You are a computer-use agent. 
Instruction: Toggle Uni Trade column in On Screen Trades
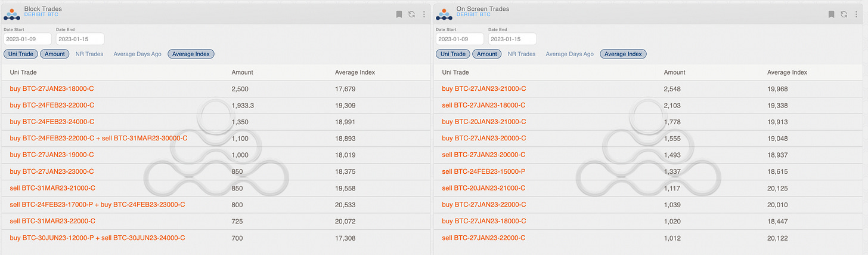(x=452, y=54)
